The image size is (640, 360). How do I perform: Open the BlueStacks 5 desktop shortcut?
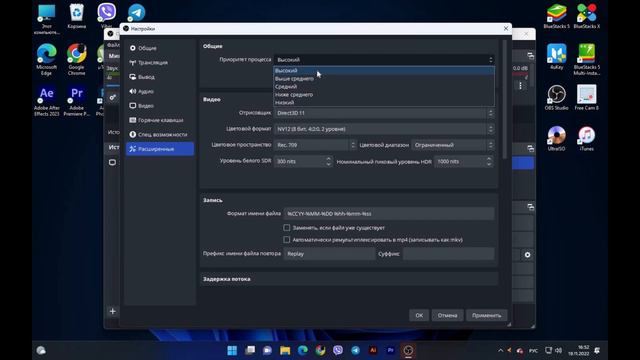pyautogui.click(x=556, y=16)
